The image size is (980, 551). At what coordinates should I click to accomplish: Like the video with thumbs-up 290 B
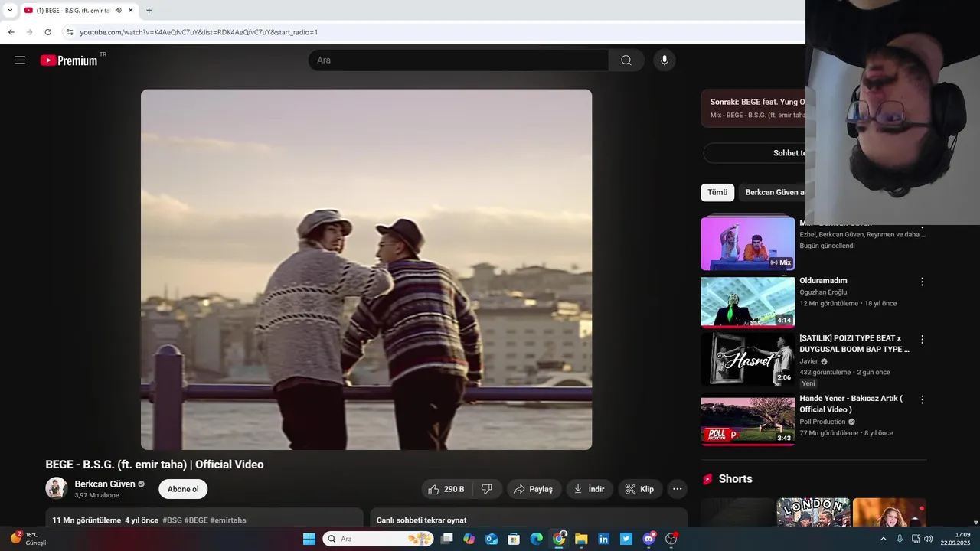pos(447,489)
